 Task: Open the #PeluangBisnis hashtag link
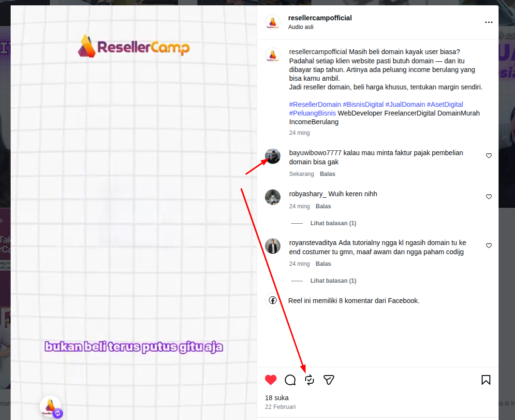click(x=312, y=113)
